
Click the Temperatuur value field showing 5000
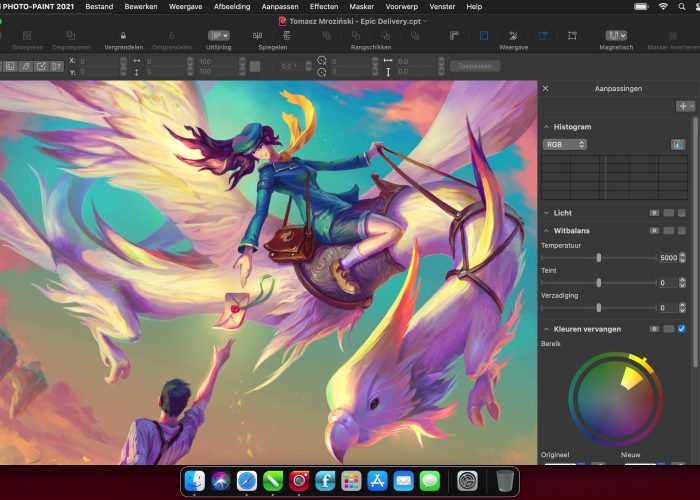click(668, 258)
